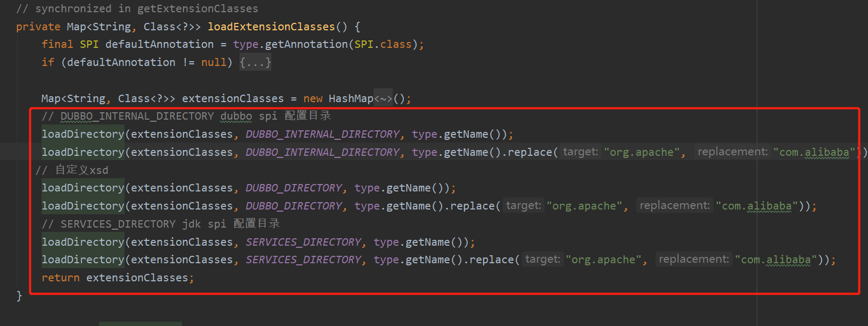Click 'replacement:' hint on DUBBO_INTERNAL_DIRECTORY replace line
This screenshot has height=326, width=868.
pyautogui.click(x=732, y=152)
